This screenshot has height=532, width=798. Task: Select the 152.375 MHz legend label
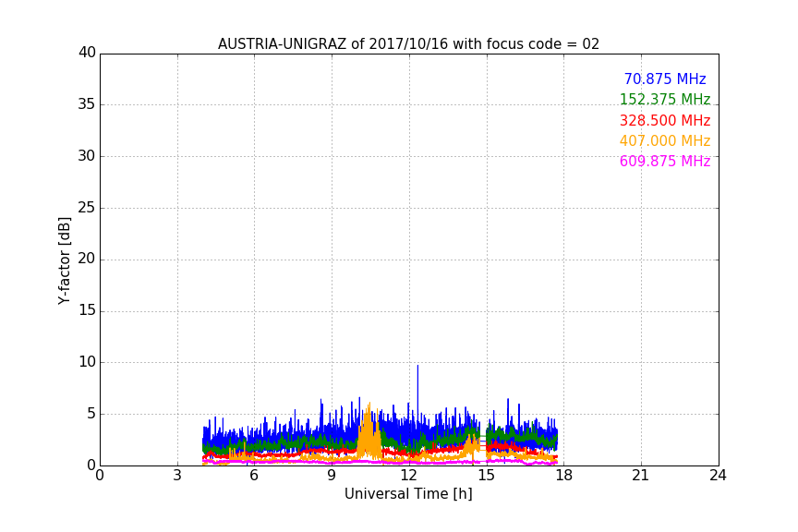tap(665, 99)
